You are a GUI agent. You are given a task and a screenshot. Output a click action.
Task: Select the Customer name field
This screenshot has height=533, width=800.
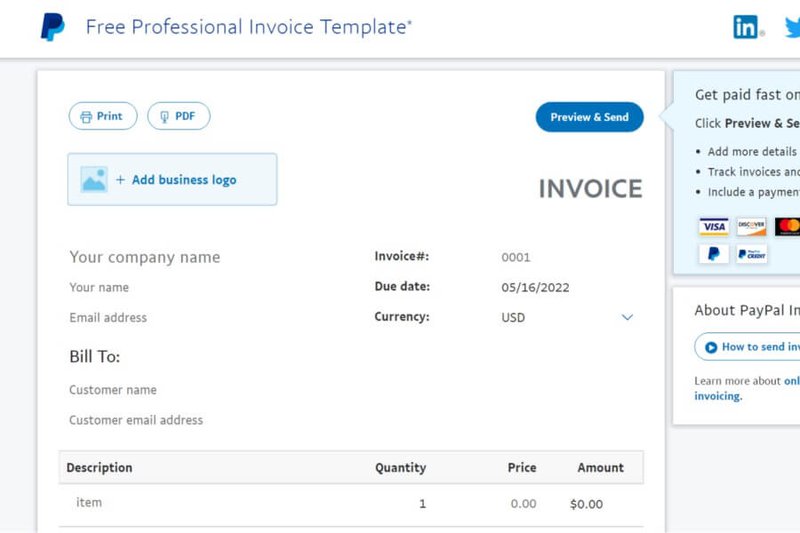113,390
